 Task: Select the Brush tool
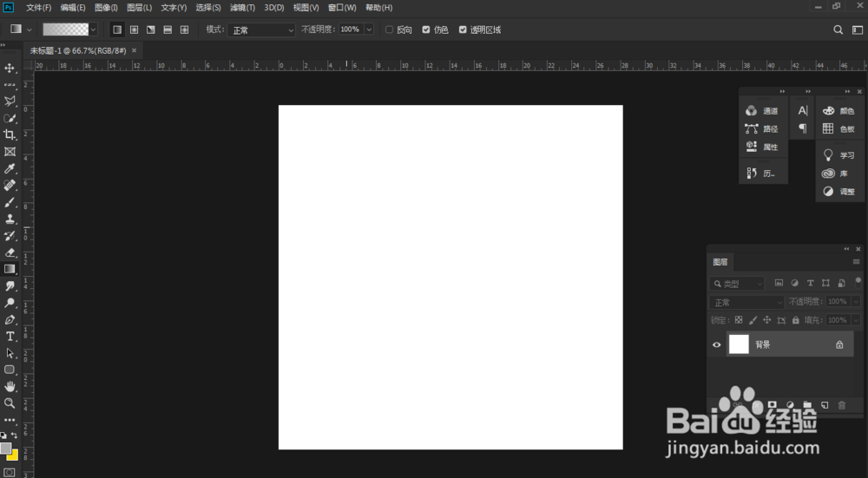[x=10, y=202]
